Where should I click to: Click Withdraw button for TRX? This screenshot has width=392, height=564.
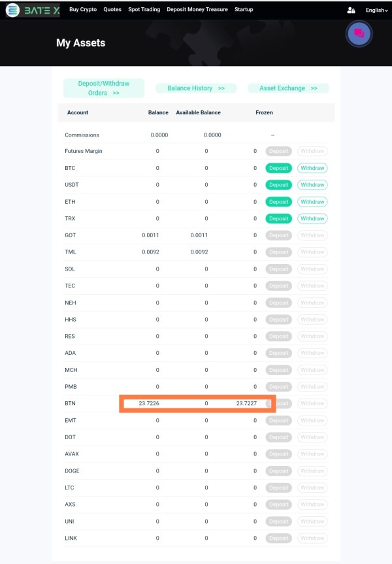pos(312,218)
